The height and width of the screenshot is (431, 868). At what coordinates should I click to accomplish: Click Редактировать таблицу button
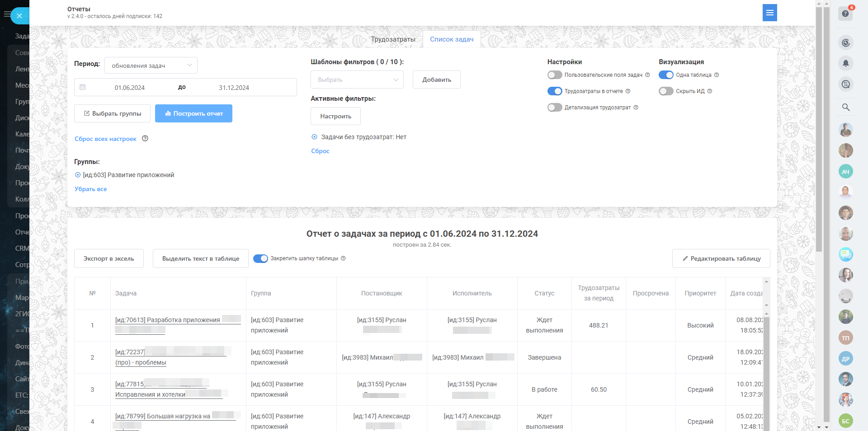[721, 258]
